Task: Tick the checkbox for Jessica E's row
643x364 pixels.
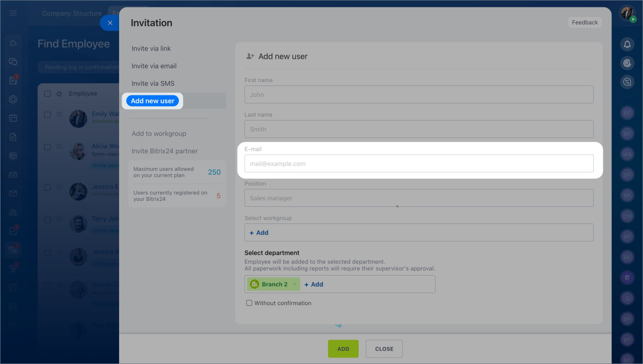Action: click(47, 187)
